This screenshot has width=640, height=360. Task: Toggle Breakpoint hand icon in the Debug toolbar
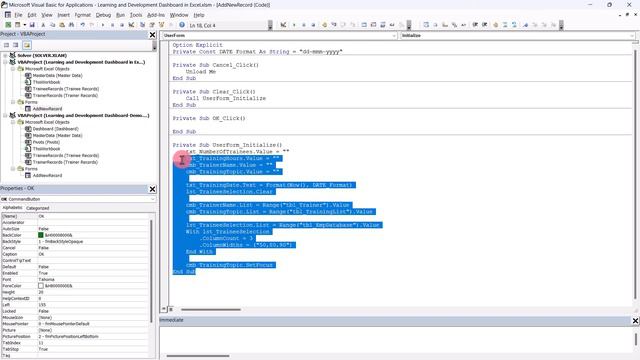coord(324,25)
